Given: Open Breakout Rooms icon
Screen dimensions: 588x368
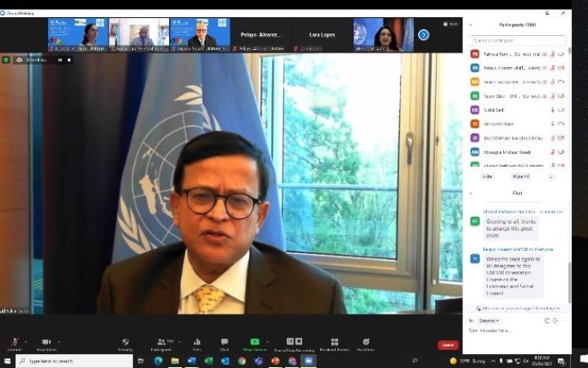Looking at the screenshot, I should tap(335, 341).
